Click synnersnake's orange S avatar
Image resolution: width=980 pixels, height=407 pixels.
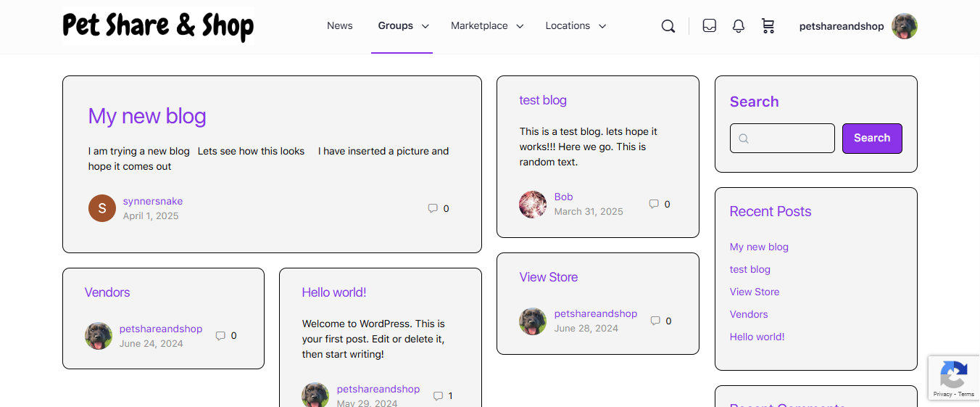click(x=102, y=208)
